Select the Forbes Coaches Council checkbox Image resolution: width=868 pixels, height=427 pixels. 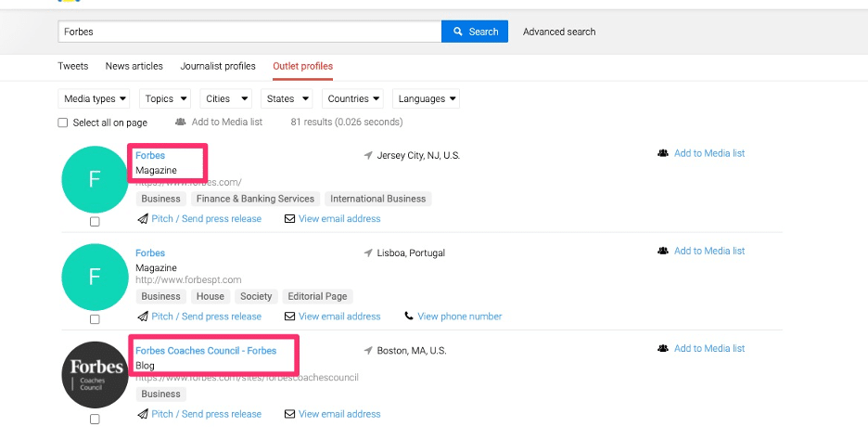(x=95, y=419)
